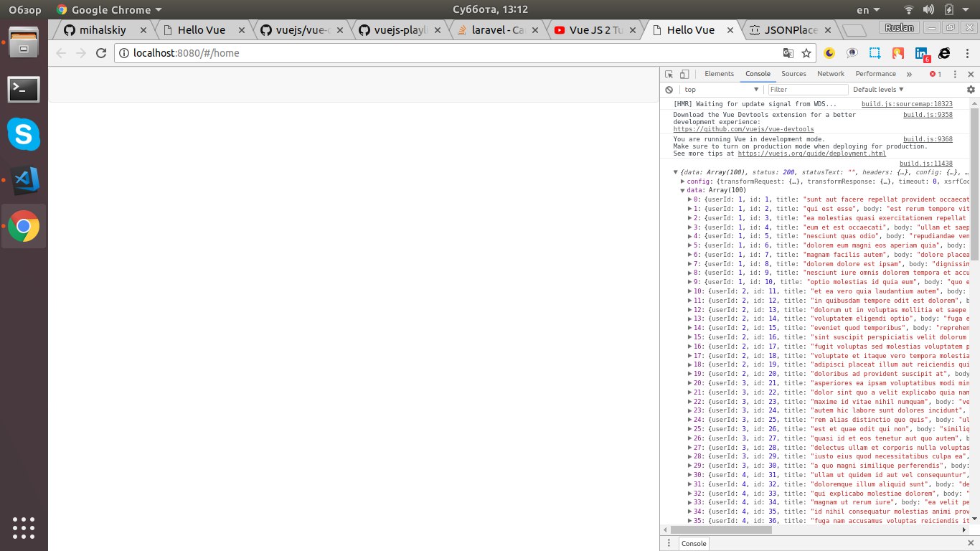Open Skype from the dock
The height and width of the screenshot is (551, 980).
coord(24,134)
